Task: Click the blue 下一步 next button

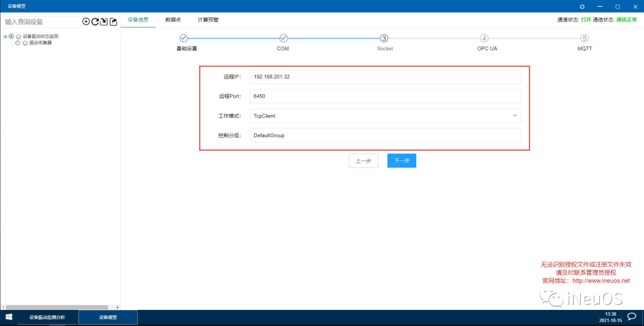Action: [402, 160]
